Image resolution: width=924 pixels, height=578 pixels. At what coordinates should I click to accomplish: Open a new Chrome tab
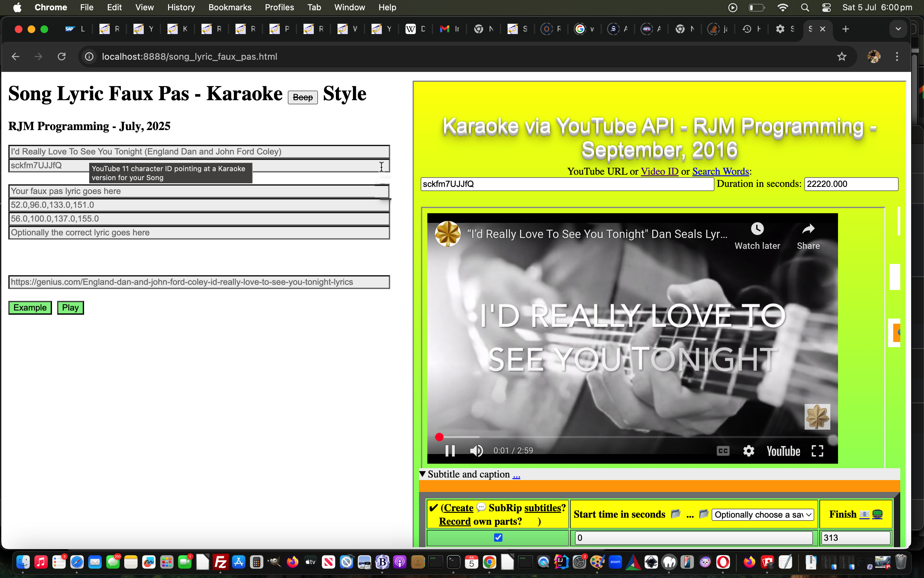[845, 29]
